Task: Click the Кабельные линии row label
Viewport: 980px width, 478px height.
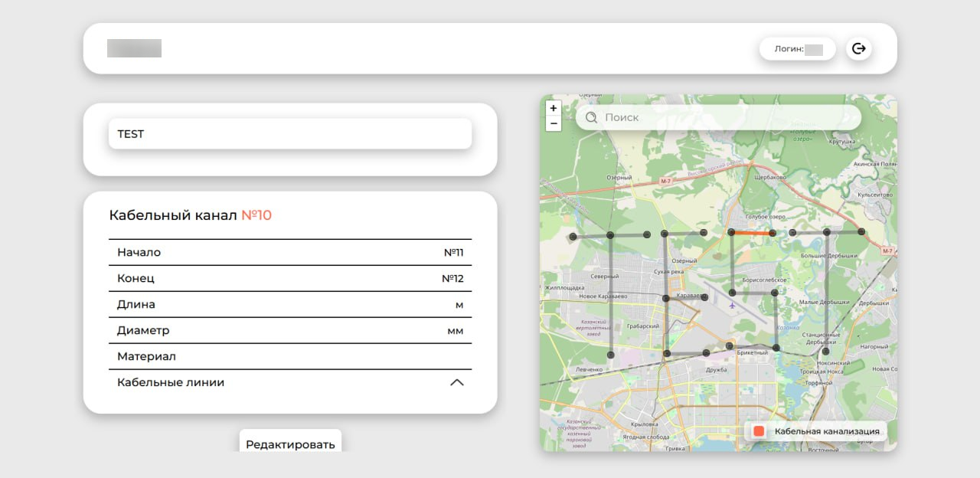Action: pyautogui.click(x=171, y=382)
